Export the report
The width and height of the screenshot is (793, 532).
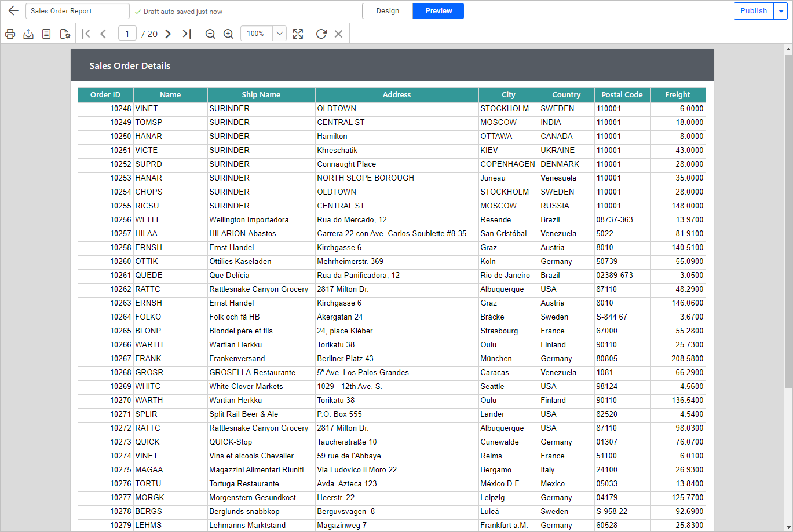click(x=28, y=34)
